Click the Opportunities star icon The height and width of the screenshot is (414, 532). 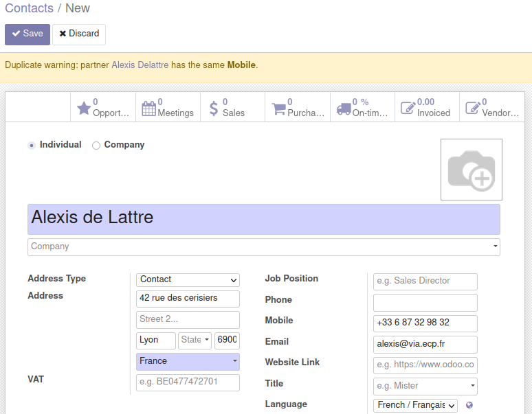pos(83,108)
